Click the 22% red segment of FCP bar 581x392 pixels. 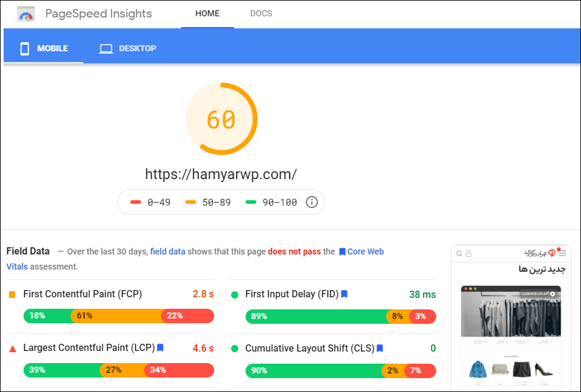(x=188, y=316)
